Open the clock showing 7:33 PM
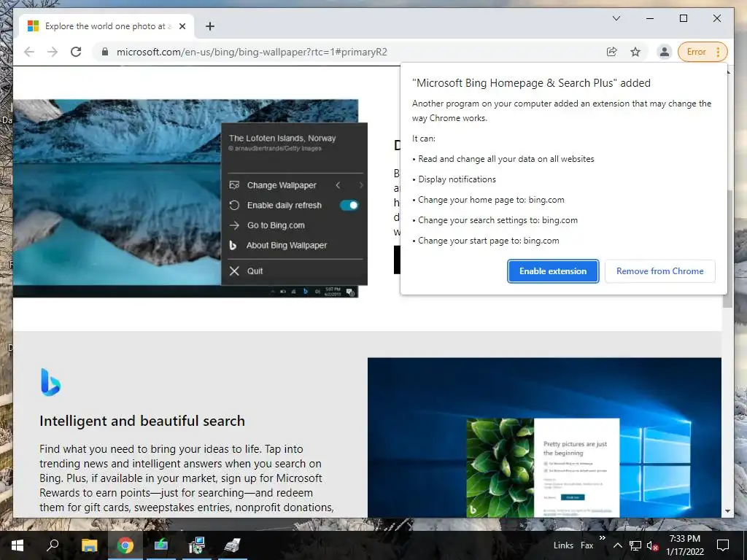The height and width of the screenshot is (560, 747). (684, 545)
